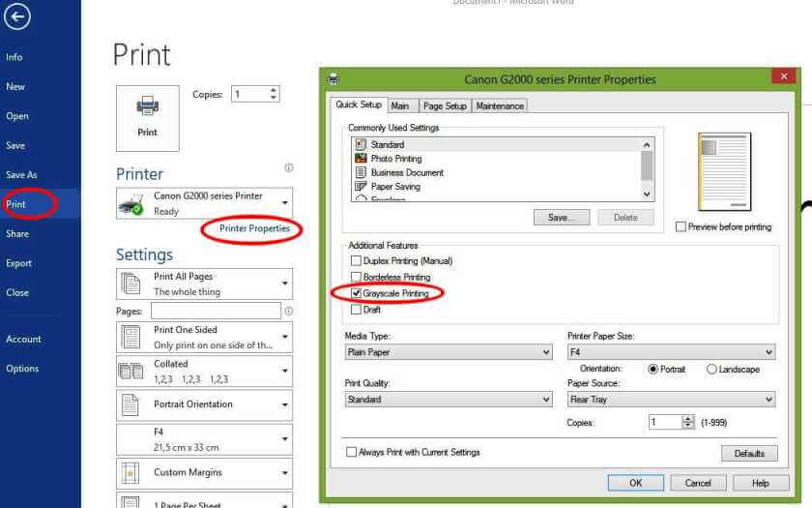Image resolution: width=812 pixels, height=508 pixels.
Task: Switch to the Quick Setup tab
Action: (359, 105)
